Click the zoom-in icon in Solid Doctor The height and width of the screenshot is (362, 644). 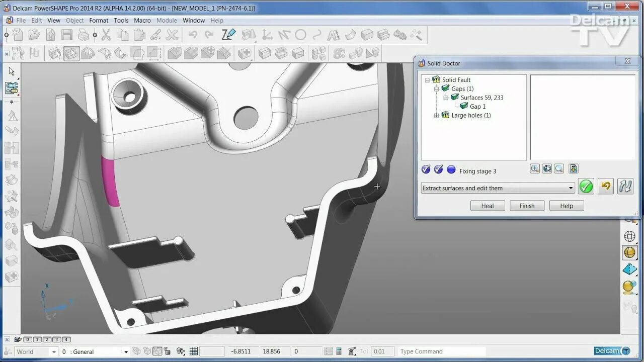click(535, 169)
